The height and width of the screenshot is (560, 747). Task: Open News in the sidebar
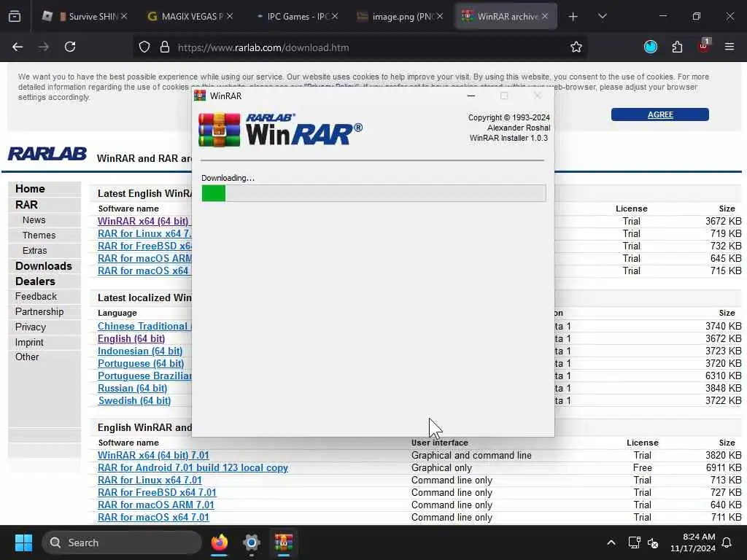34,220
